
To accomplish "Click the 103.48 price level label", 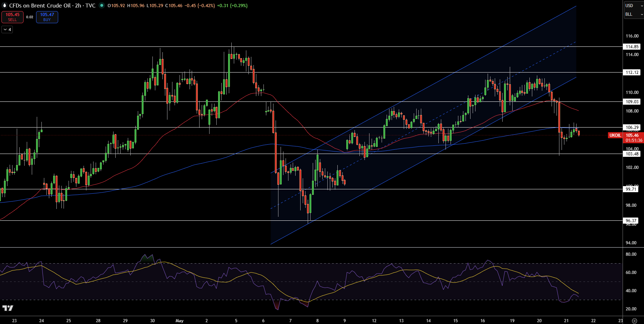I will pos(632,154).
